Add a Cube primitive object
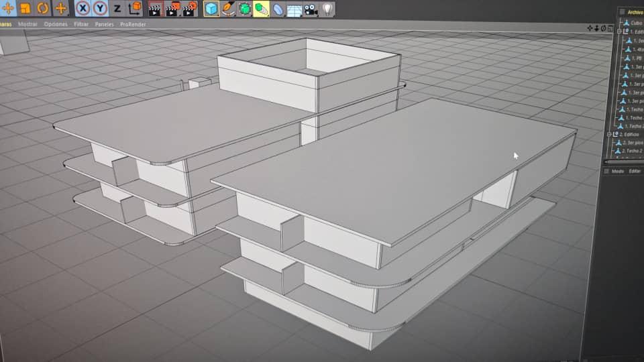 (211, 9)
